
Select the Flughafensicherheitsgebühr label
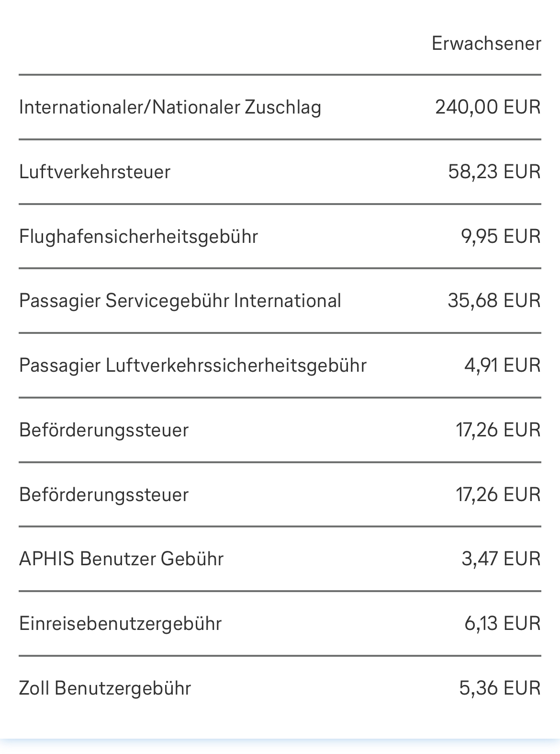[138, 236]
